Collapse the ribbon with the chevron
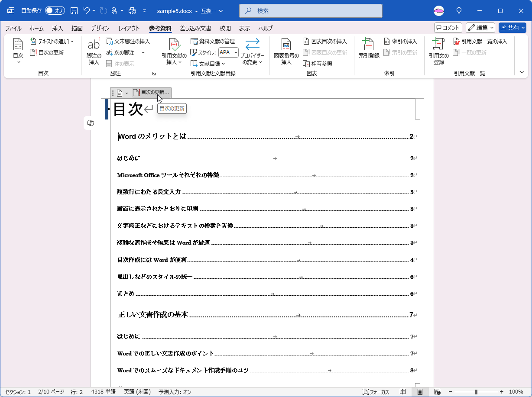532x397 pixels. (x=522, y=72)
